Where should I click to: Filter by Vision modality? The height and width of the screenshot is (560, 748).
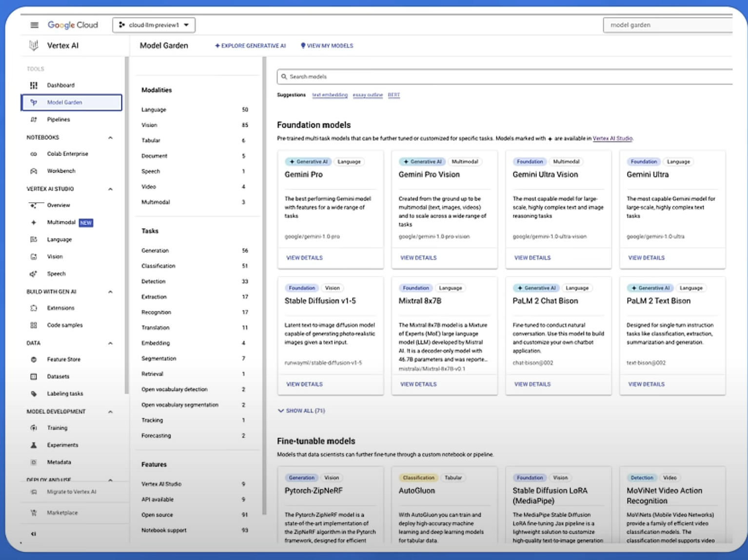[195, 125]
